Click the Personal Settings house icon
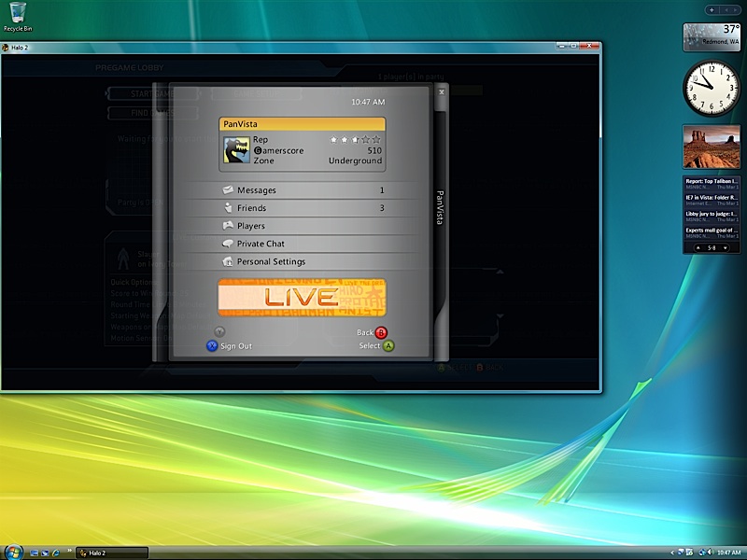The image size is (747, 560). [x=227, y=262]
